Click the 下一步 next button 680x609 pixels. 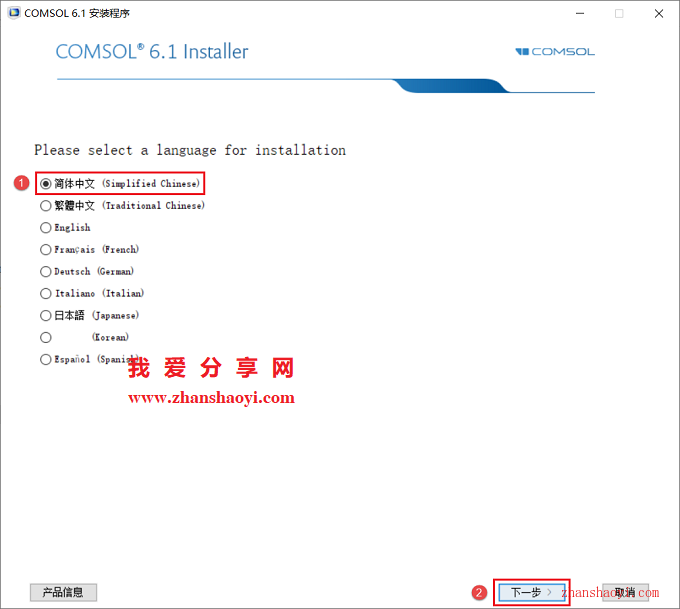[531, 592]
